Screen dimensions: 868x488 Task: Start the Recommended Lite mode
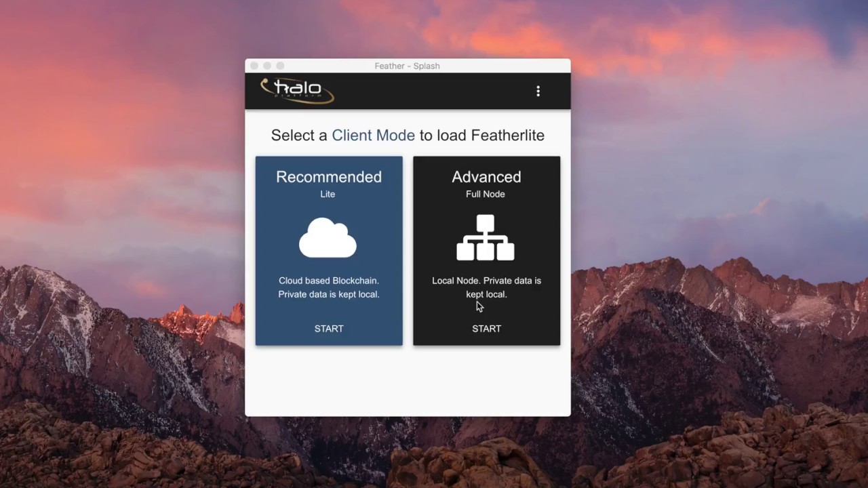329,329
